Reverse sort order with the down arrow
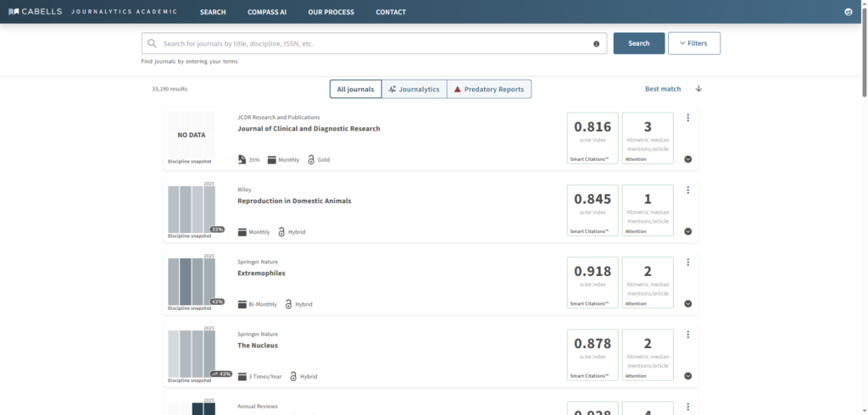The height and width of the screenshot is (415, 868). 698,89
